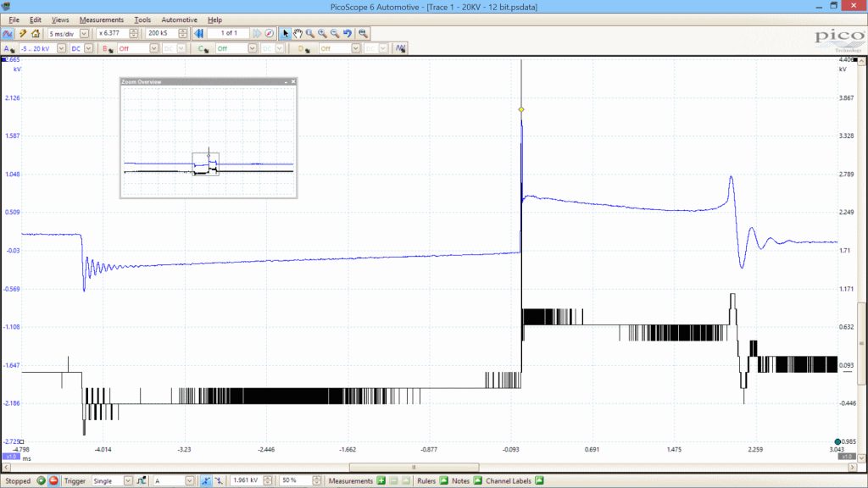Add a measurement with the green plus

(x=381, y=481)
